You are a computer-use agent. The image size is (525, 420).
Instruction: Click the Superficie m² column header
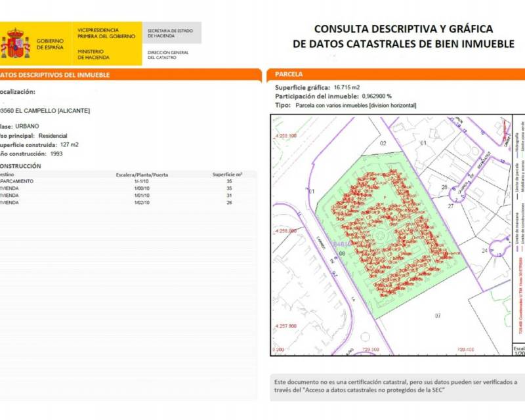(228, 175)
